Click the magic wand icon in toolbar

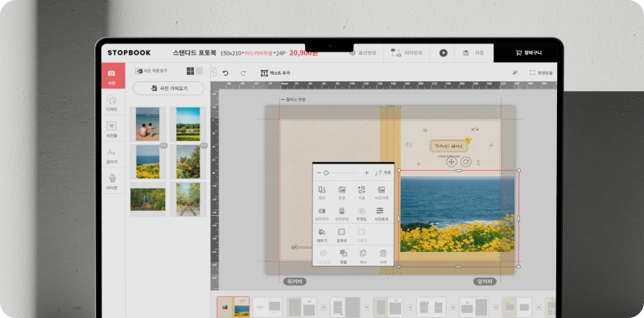(x=515, y=72)
